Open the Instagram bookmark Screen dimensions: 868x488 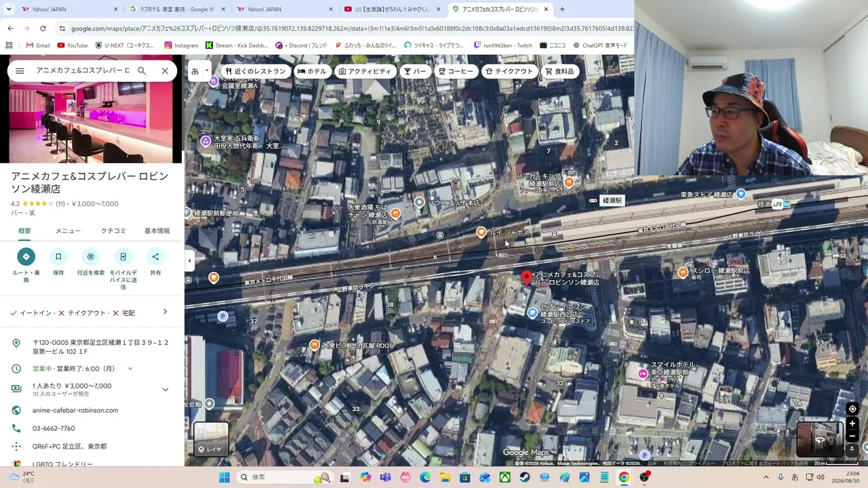[181, 45]
